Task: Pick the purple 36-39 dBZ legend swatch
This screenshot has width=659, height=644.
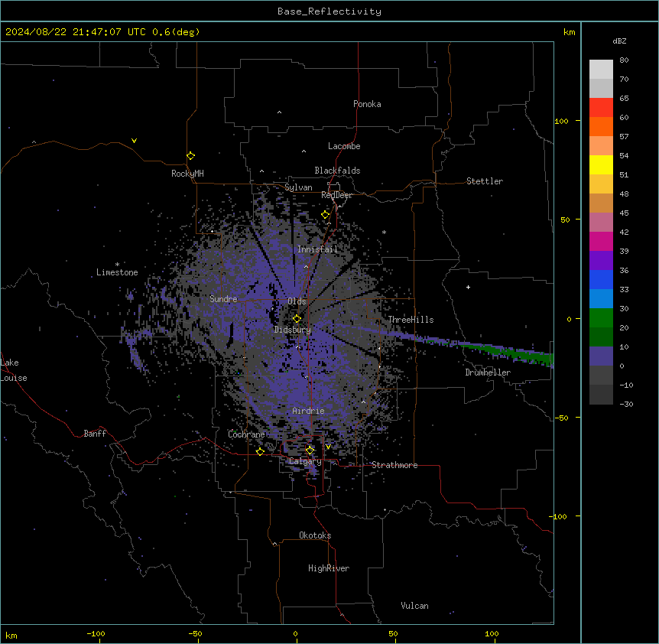Action: pyautogui.click(x=601, y=261)
